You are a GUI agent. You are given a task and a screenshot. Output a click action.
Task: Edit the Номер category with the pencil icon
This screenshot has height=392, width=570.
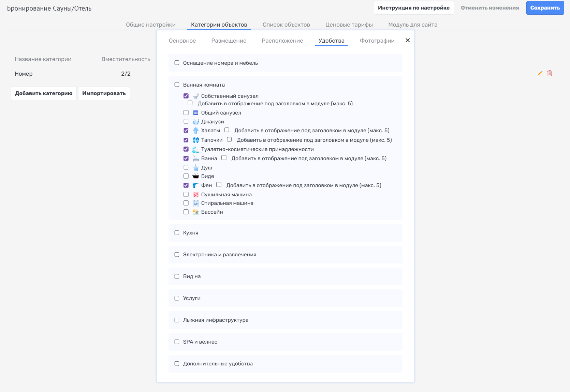click(540, 73)
